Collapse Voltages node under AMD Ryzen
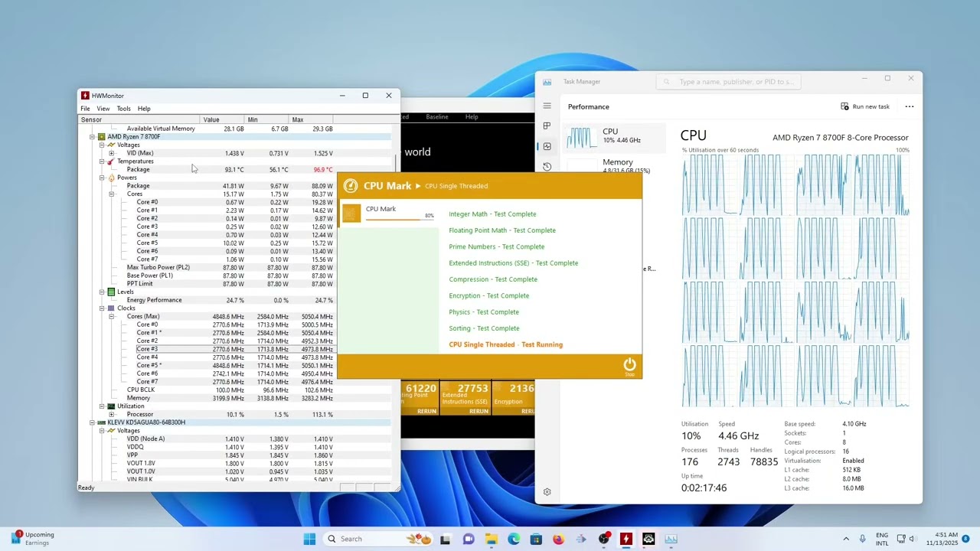This screenshot has height=551, width=980. click(102, 145)
